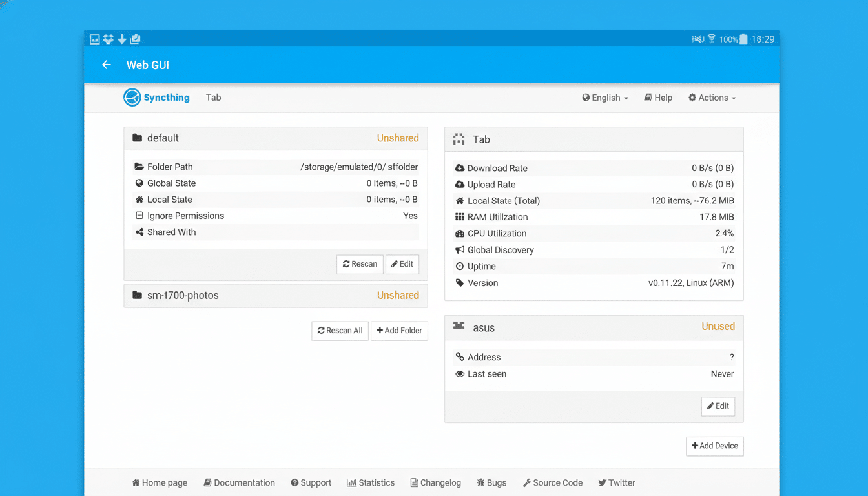Collapse the Tab device panel
The width and height of the screenshot is (868, 496).
[x=594, y=139]
